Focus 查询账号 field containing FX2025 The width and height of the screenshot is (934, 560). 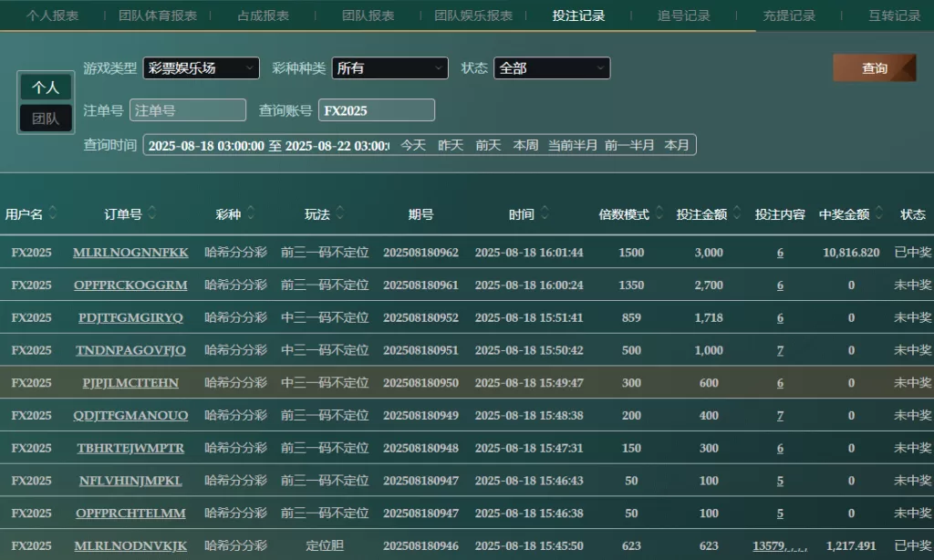coord(377,110)
